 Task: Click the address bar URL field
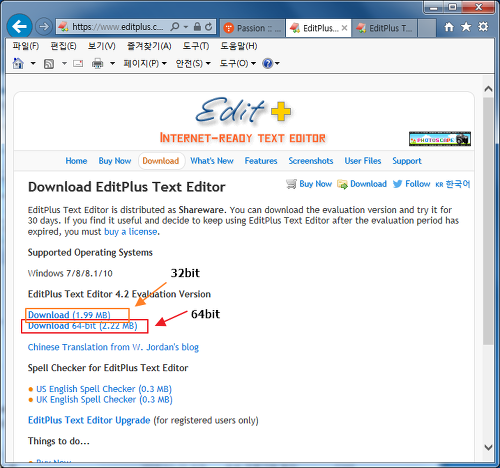(118, 27)
